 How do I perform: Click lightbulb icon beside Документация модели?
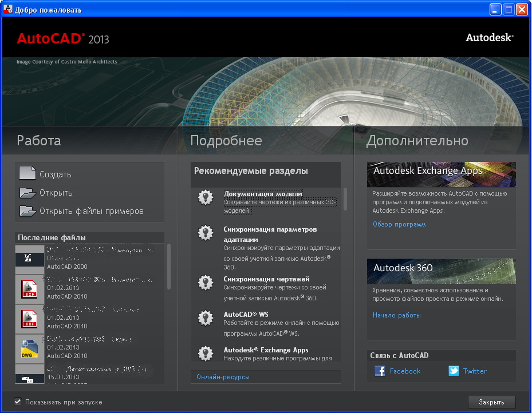206,197
